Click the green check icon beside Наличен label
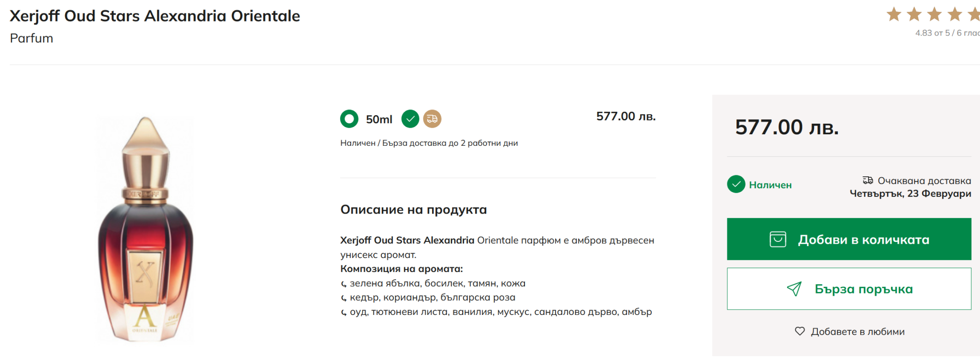The height and width of the screenshot is (357, 980). click(736, 184)
